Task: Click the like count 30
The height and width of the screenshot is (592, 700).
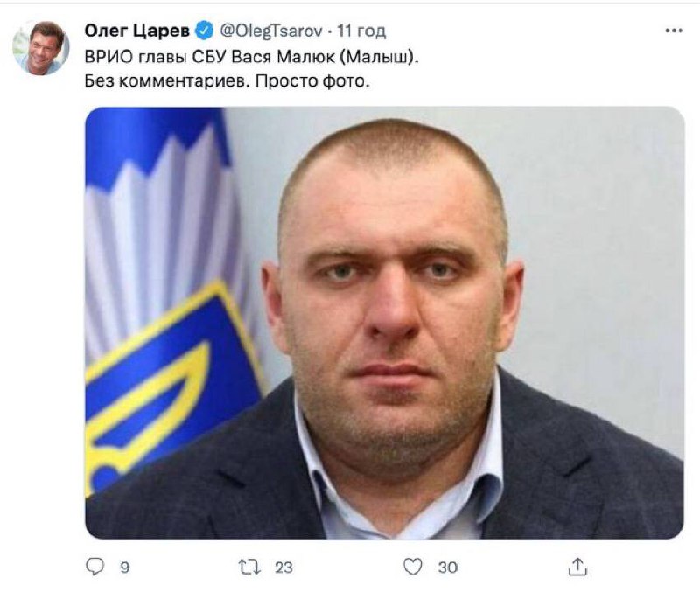Action: 448,567
